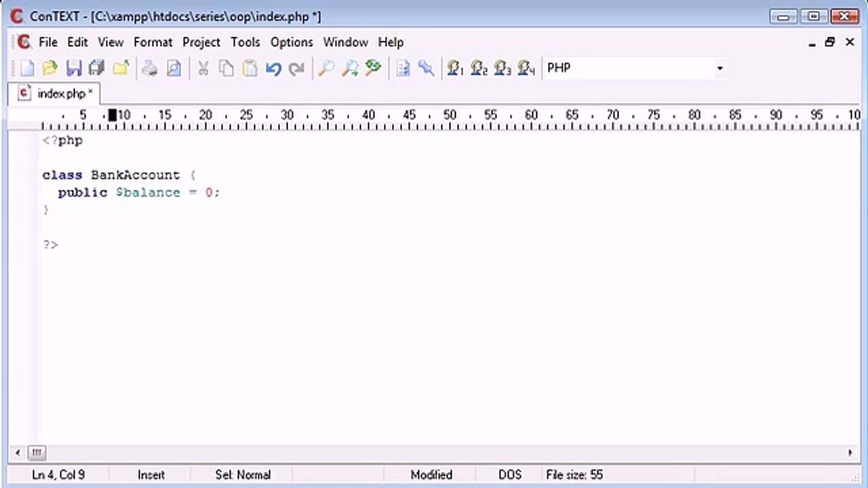Open the Window menu
Viewport: 868px width, 488px height.
coord(345,42)
